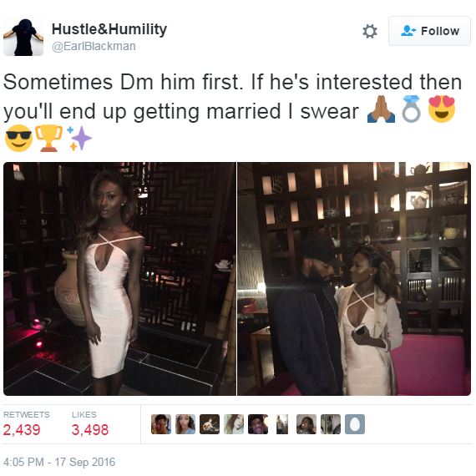This screenshot has width=476, height=476.
Task: Open fifth liker avatar in the row
Action: tap(258, 424)
